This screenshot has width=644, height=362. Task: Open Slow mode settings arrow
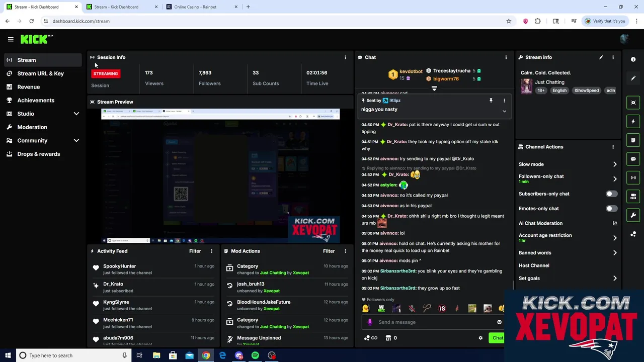click(x=615, y=164)
